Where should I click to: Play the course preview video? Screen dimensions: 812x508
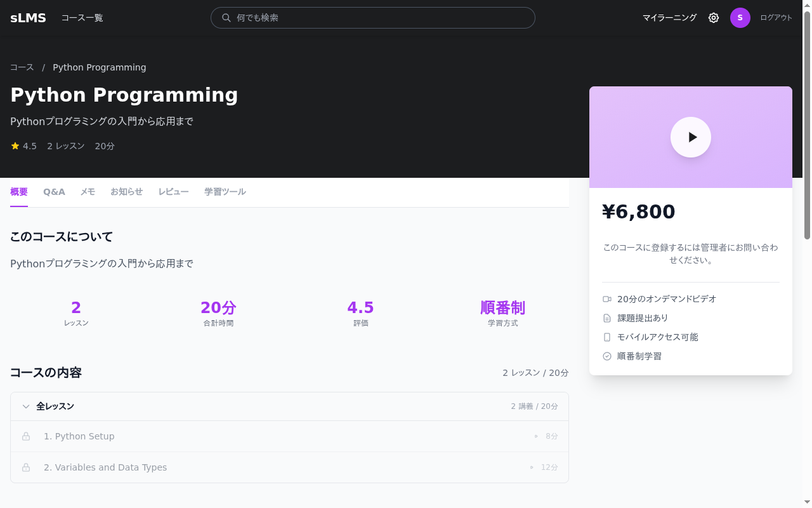[x=690, y=137]
